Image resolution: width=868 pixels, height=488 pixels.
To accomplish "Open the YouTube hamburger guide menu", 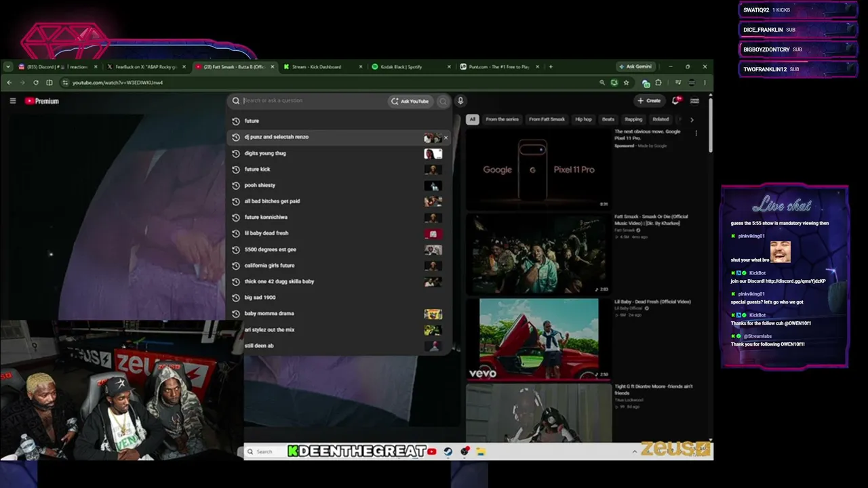I will point(13,101).
